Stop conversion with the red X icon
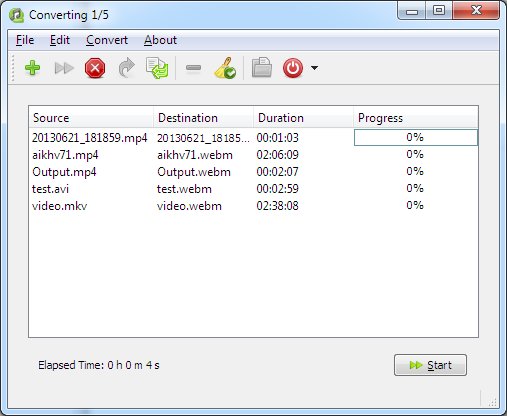This screenshot has width=507, height=416. (x=95, y=68)
